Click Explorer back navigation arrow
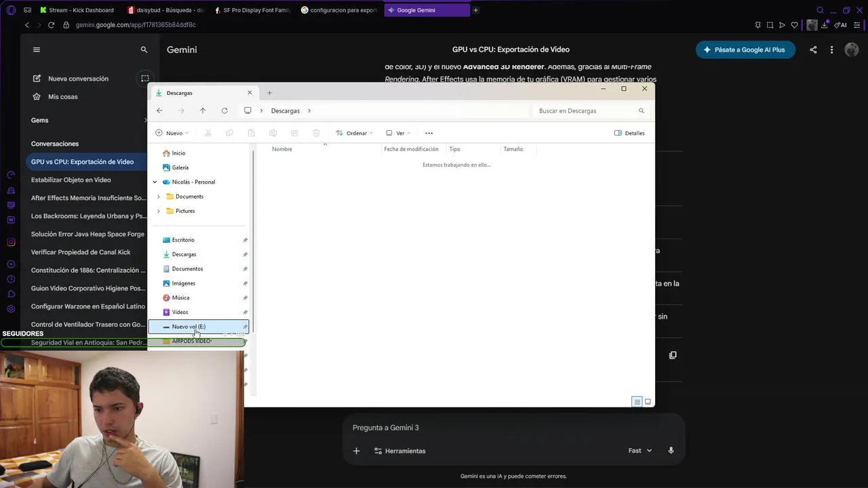This screenshot has height=488, width=868. tap(159, 110)
